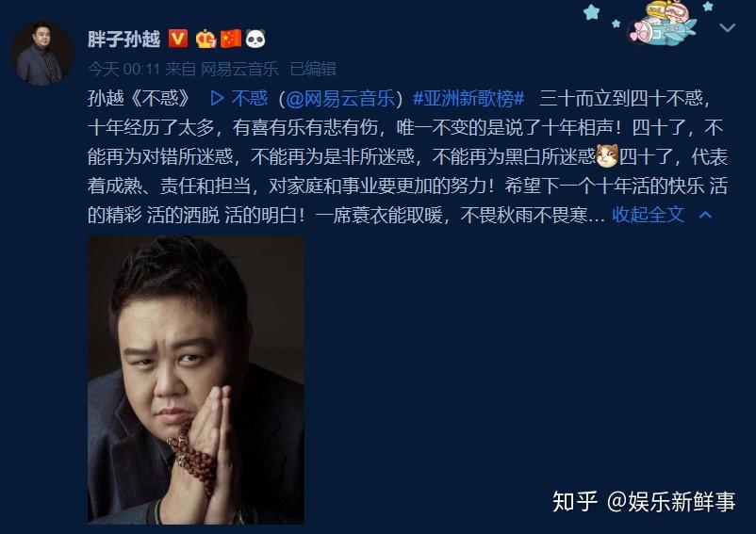View edit history via 已编辑 label
The width and height of the screenshot is (756, 534).
click(x=312, y=69)
